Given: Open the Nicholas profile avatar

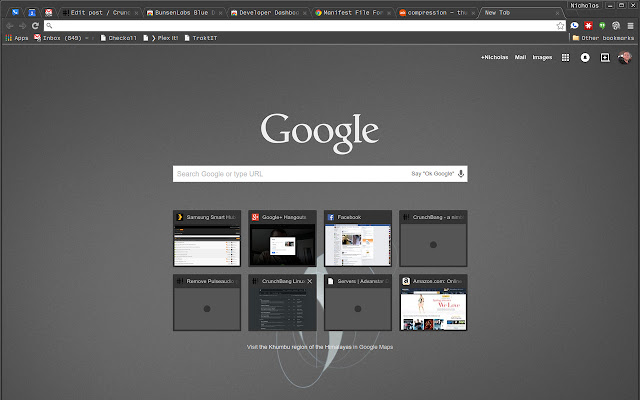Looking at the screenshot, I should pos(625,58).
